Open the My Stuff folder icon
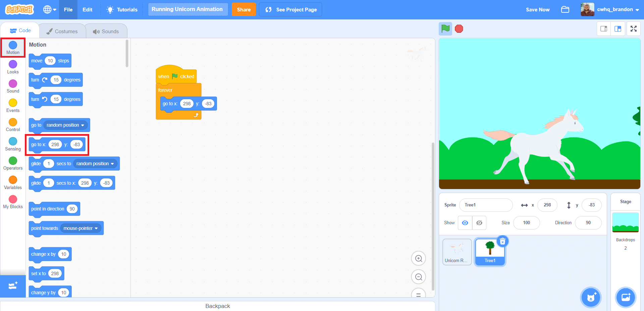 [565, 10]
